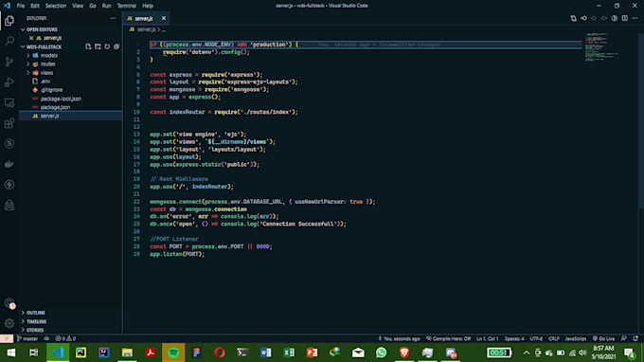This screenshot has width=644, height=362.
Task: Open the Remote Explorer view
Action: [x=9, y=102]
